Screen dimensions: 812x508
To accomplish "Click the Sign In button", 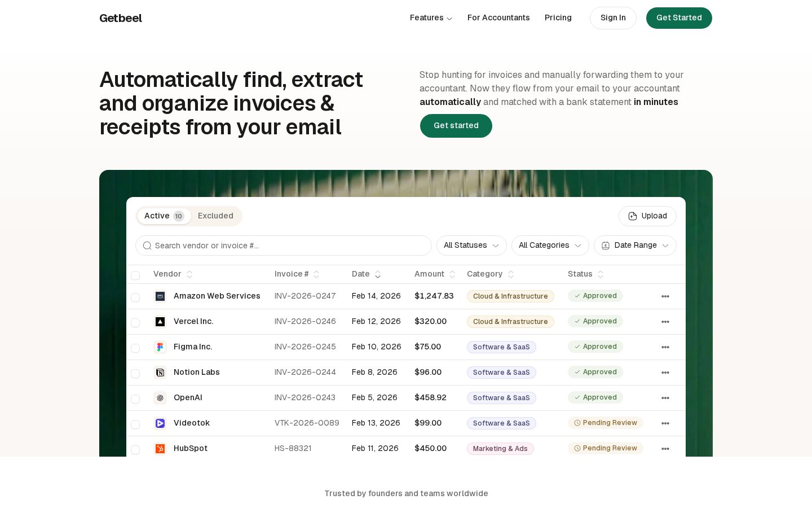I will [x=613, y=18].
